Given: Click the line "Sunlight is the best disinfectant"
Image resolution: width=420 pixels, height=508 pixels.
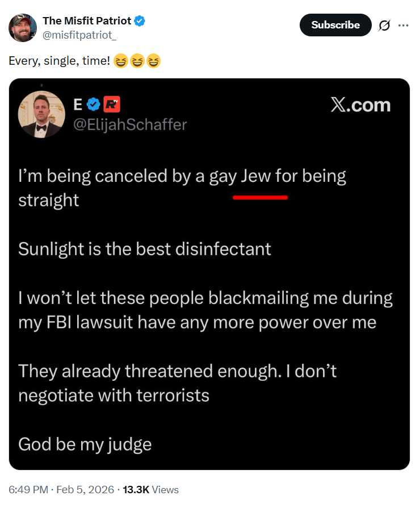Looking at the screenshot, I should pos(145,249).
